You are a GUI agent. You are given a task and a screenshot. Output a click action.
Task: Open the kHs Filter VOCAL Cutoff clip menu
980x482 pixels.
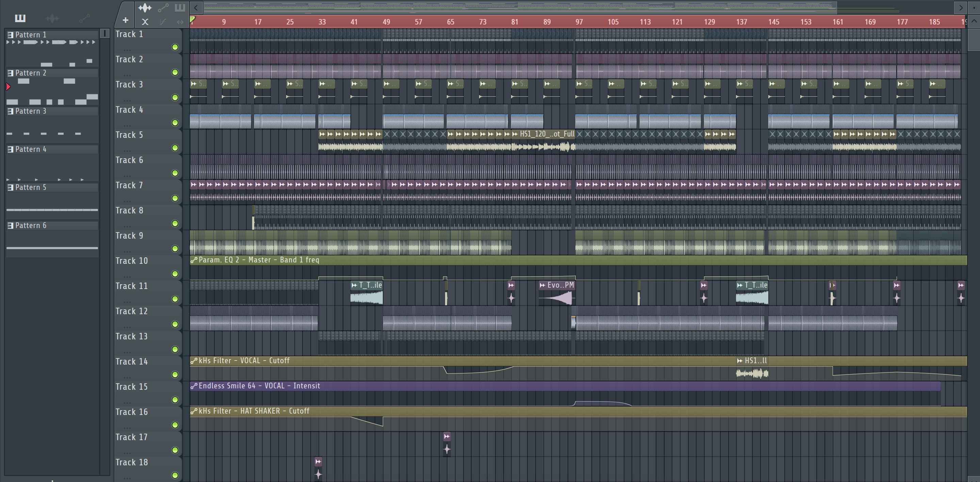(x=194, y=360)
